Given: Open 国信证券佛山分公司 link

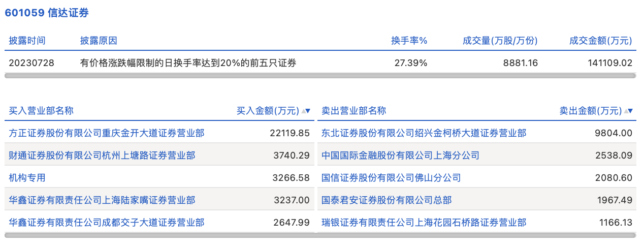Looking at the screenshot, I should coord(391,178).
